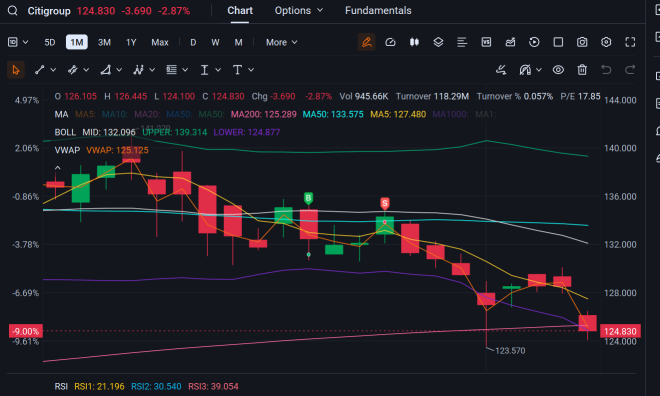The image size is (660, 396).
Task: Select the measure range I-beam tool
Action: tap(204, 70)
